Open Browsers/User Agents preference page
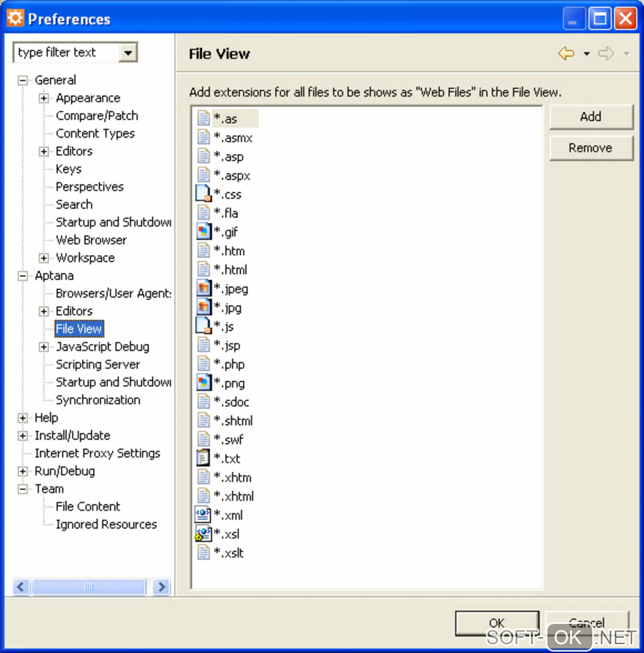 tap(113, 293)
